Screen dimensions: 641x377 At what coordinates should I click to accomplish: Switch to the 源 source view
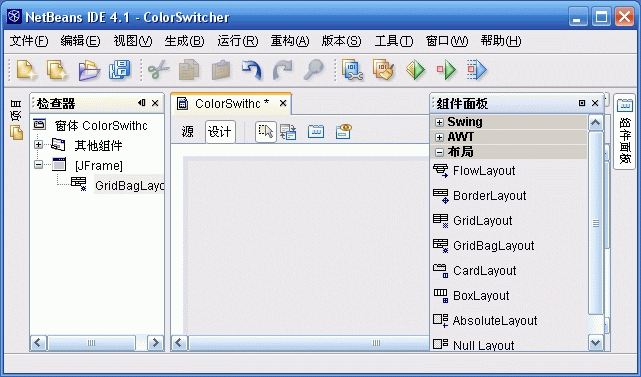point(188,132)
